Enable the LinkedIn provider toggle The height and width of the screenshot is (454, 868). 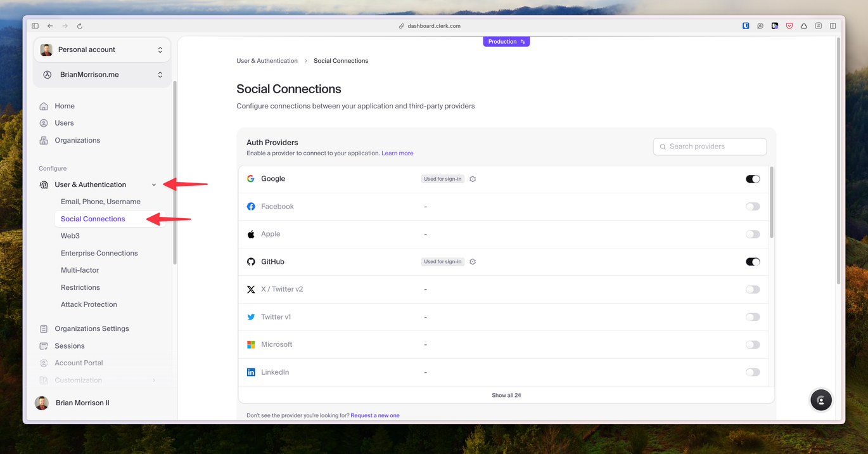click(753, 372)
